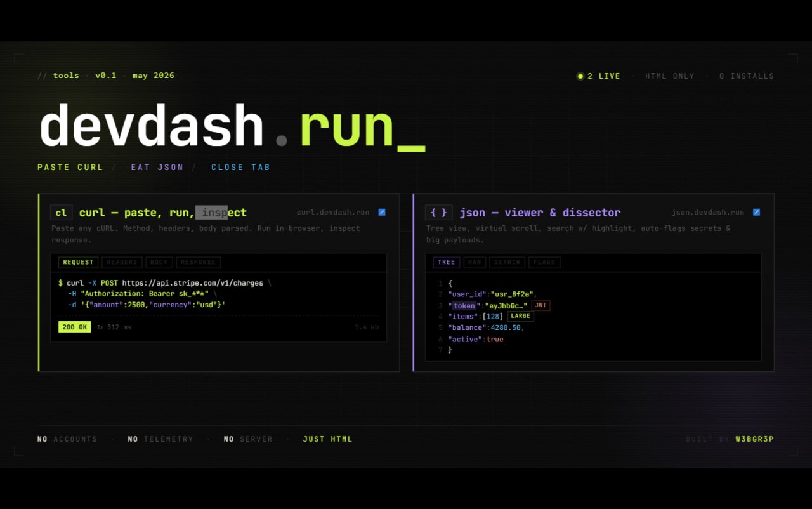Click the "CLOSE TAB" tagline text
The height and width of the screenshot is (509, 812).
tap(241, 168)
